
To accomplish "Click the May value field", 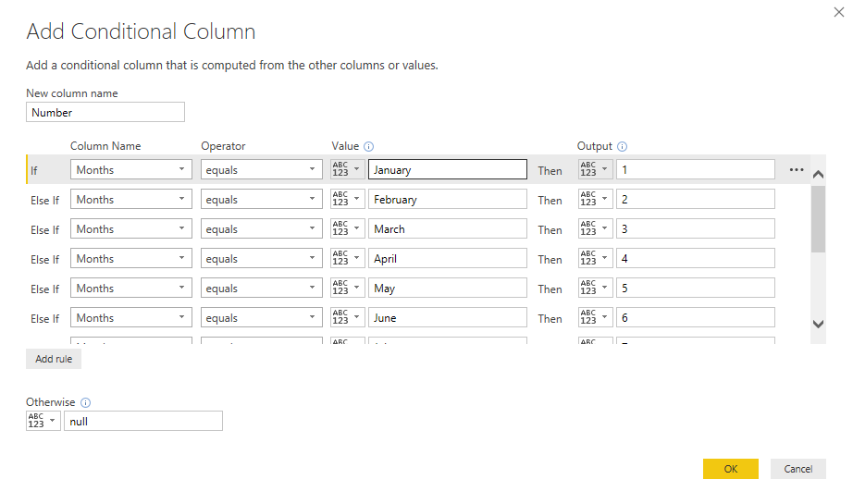I will [x=448, y=288].
